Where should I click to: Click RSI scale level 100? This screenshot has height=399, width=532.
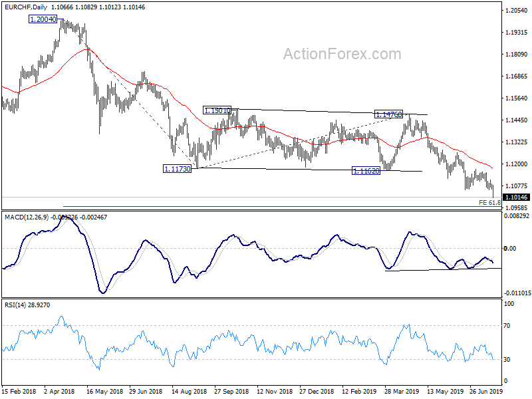click(509, 304)
